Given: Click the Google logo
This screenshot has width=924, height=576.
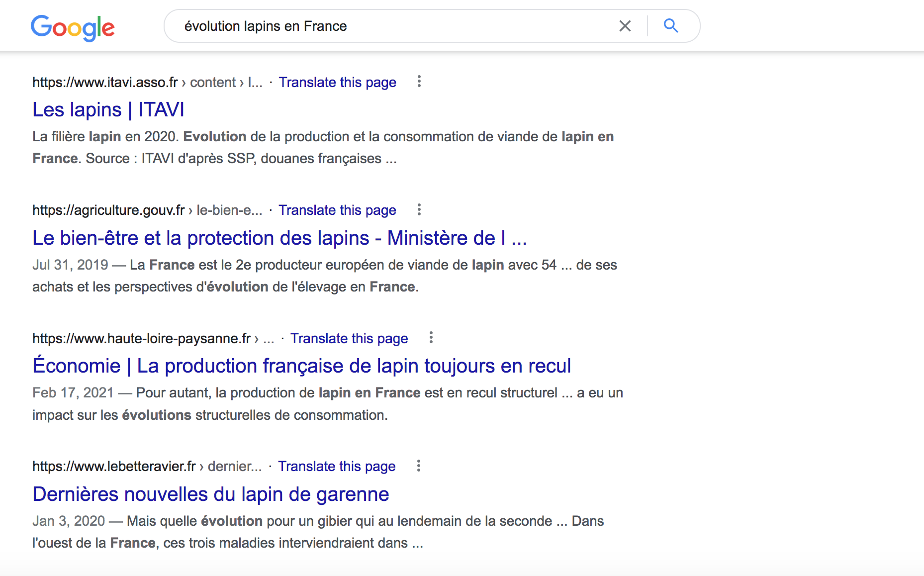Looking at the screenshot, I should pos(73,27).
